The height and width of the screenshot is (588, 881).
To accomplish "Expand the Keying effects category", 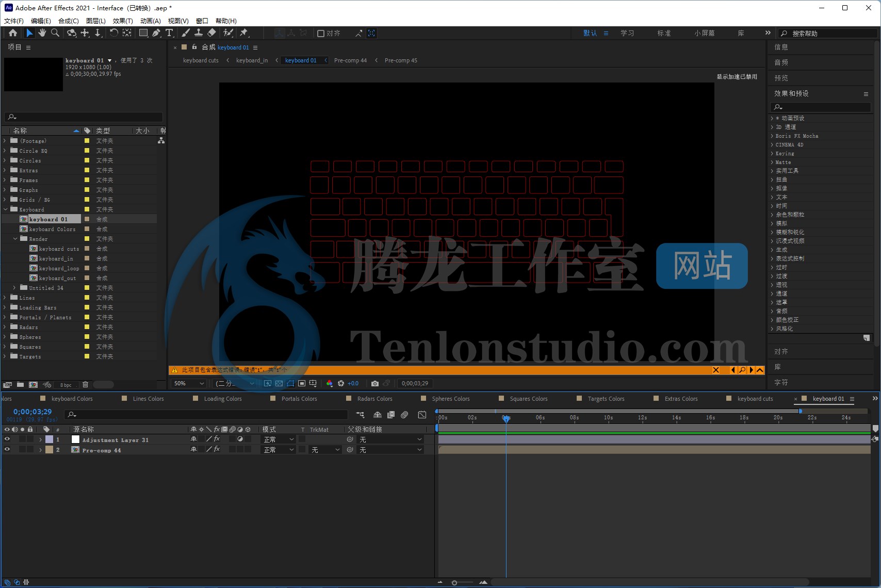I will 772,154.
